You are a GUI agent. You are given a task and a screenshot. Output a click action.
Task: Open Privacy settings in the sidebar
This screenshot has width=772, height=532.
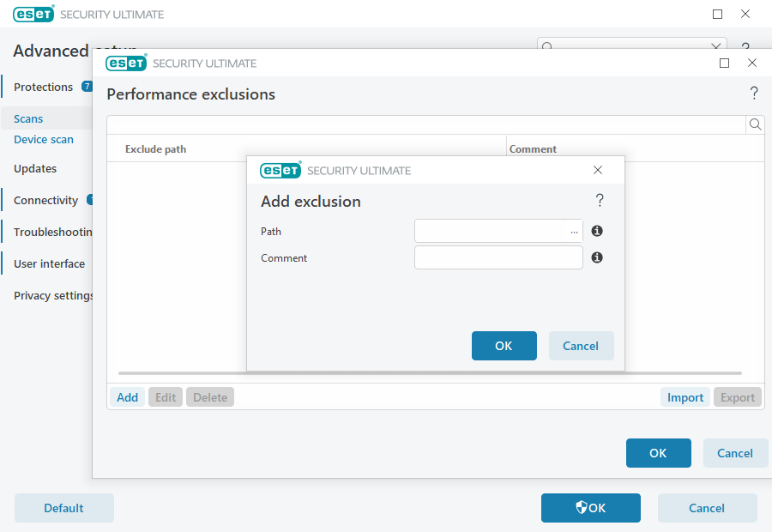(53, 295)
